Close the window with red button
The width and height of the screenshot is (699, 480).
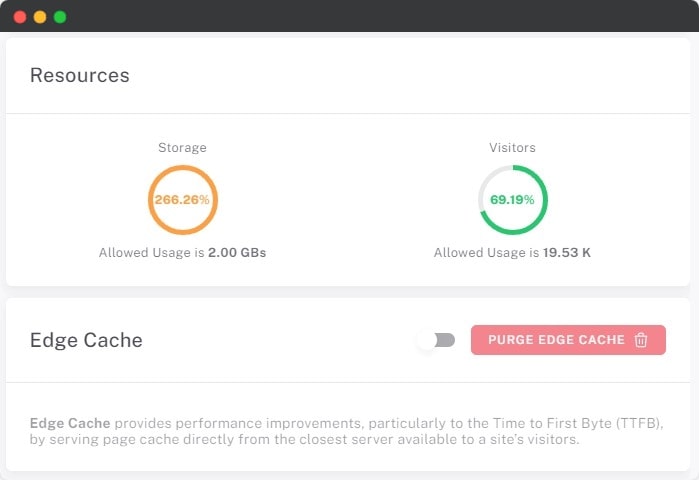[20, 17]
